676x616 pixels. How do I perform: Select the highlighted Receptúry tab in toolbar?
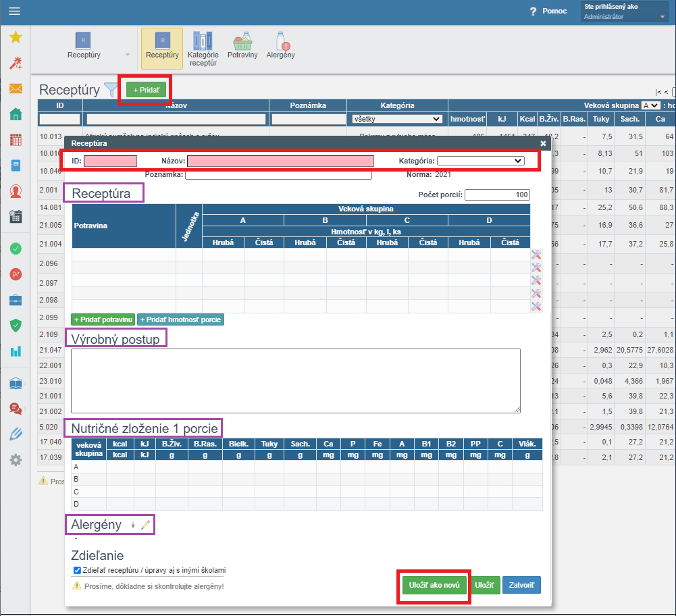point(162,49)
